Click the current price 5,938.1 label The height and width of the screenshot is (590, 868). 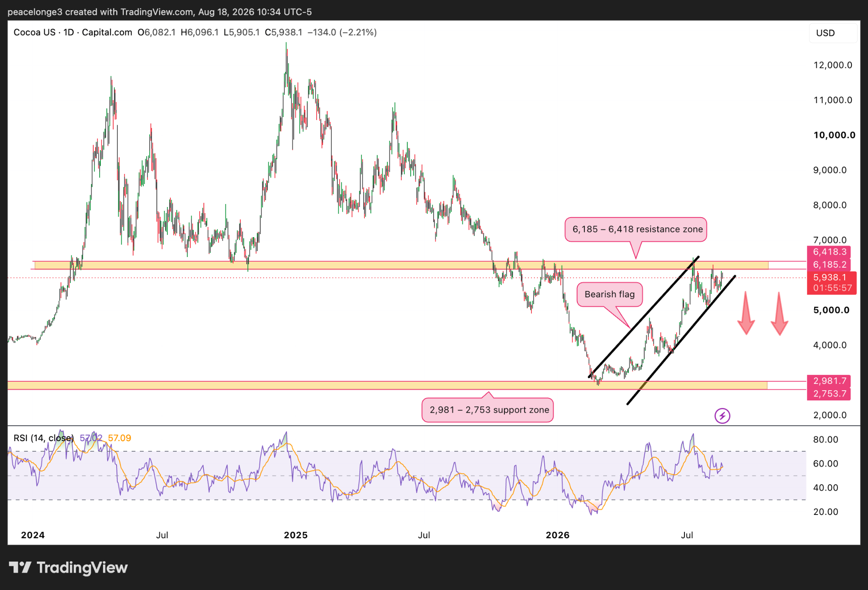pyautogui.click(x=829, y=277)
